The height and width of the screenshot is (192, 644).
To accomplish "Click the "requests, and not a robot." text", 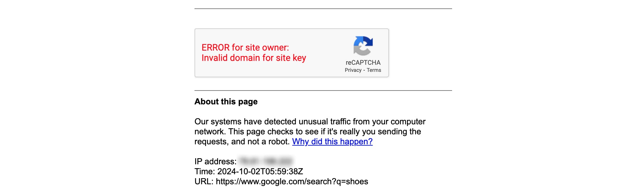I will click(x=242, y=142).
